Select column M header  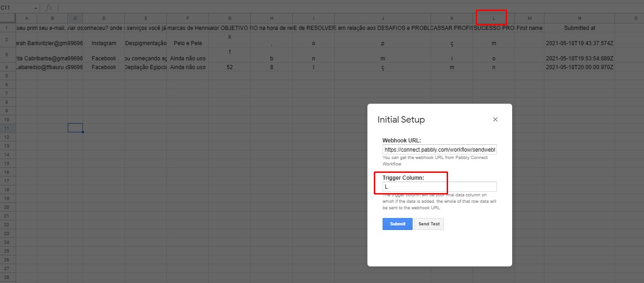pyautogui.click(x=529, y=18)
